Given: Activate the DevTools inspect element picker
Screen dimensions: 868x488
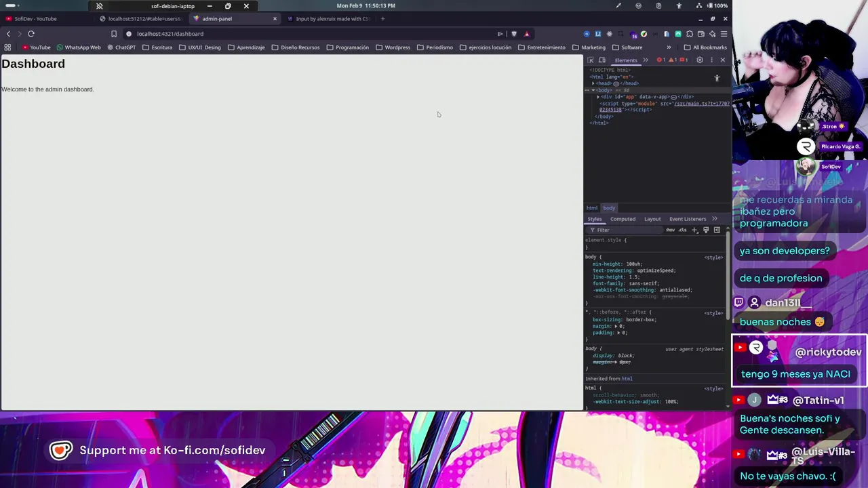Looking at the screenshot, I should click(x=591, y=60).
